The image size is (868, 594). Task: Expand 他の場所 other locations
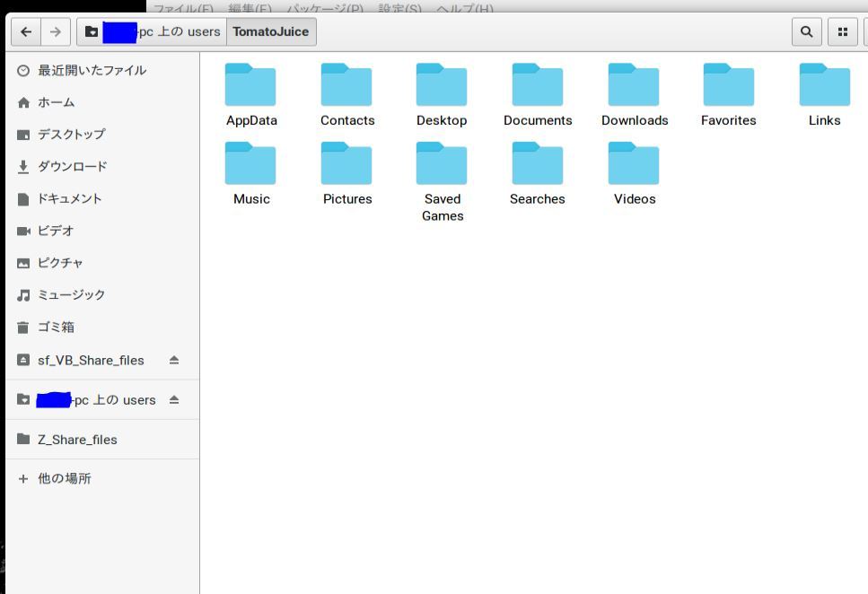pyautogui.click(x=64, y=479)
